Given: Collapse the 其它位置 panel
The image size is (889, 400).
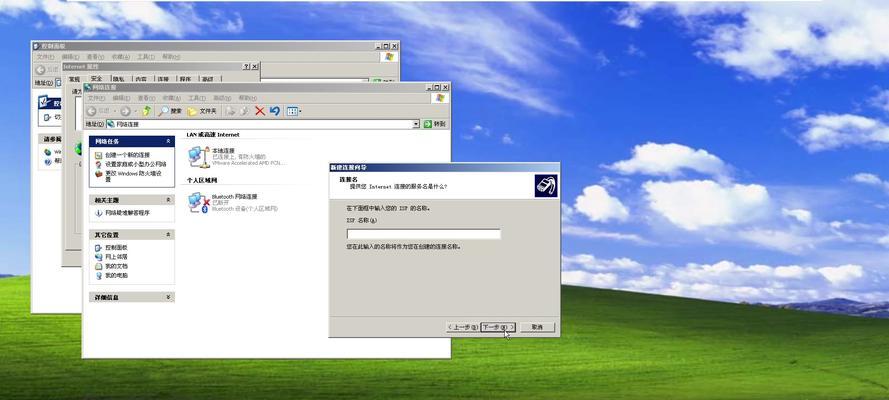Looking at the screenshot, I should click(x=168, y=235).
